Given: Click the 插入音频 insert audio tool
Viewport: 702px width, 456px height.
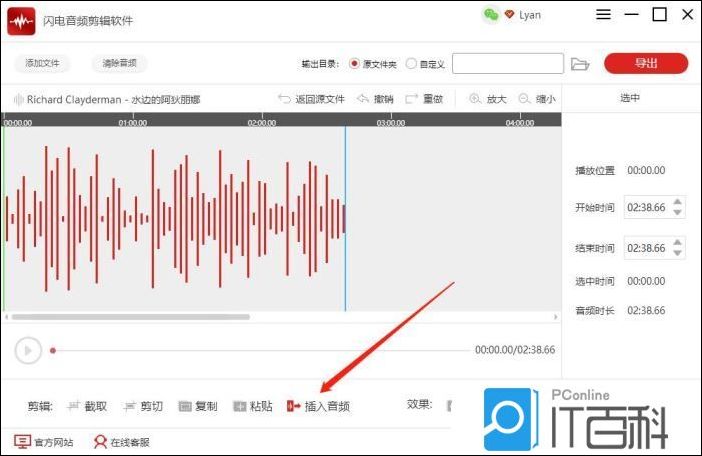Looking at the screenshot, I should [x=318, y=406].
